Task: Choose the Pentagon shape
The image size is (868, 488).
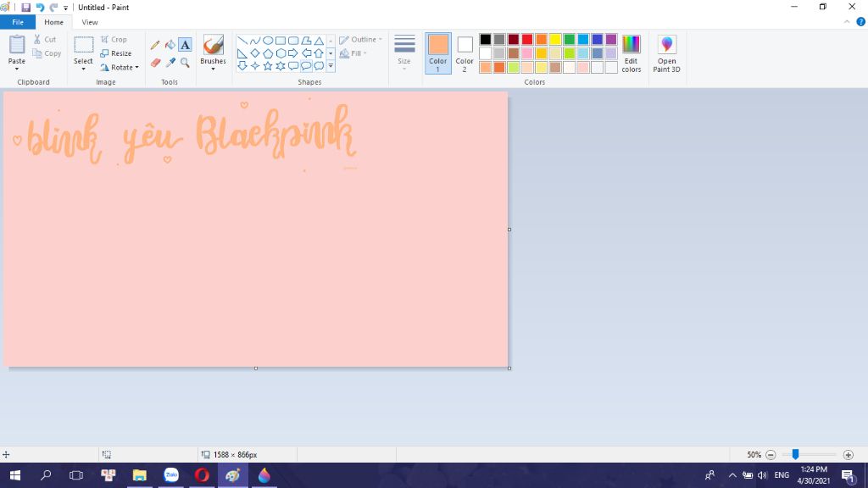Action: [x=267, y=53]
